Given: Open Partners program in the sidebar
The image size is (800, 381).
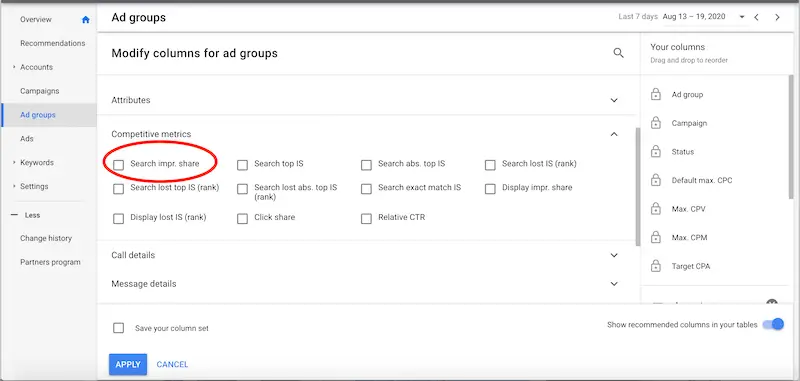Looking at the screenshot, I should point(50,262).
